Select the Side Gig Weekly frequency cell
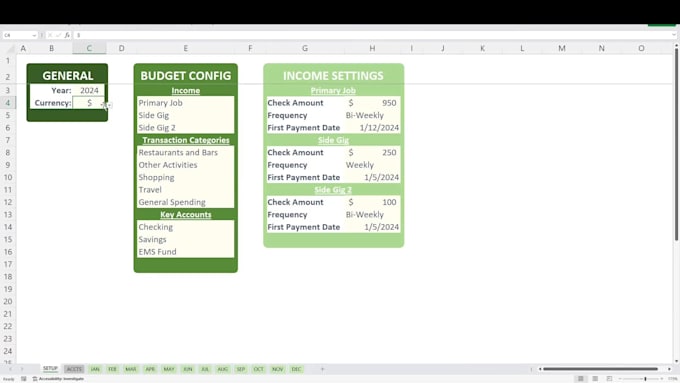Viewport: 680px width, 383px height. [x=372, y=165]
